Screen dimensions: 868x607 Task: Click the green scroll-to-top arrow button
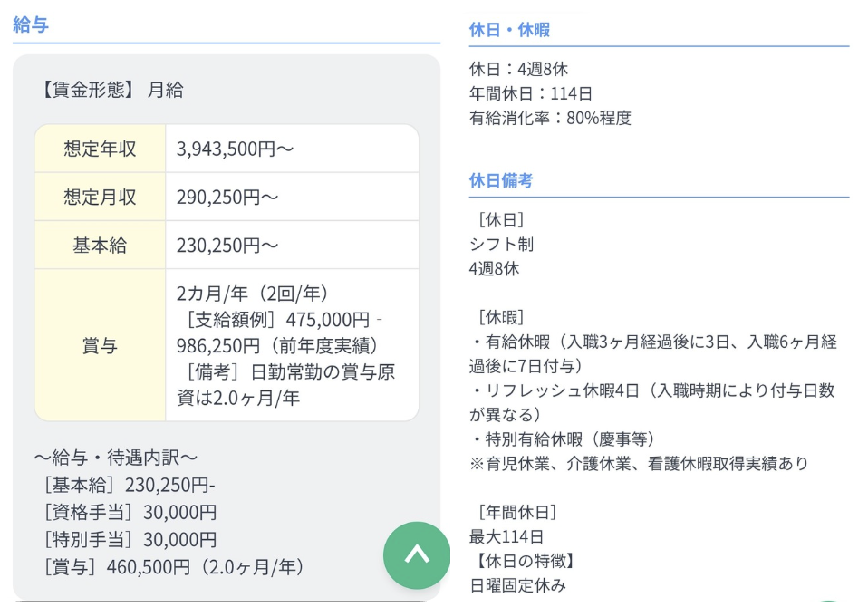[416, 554]
